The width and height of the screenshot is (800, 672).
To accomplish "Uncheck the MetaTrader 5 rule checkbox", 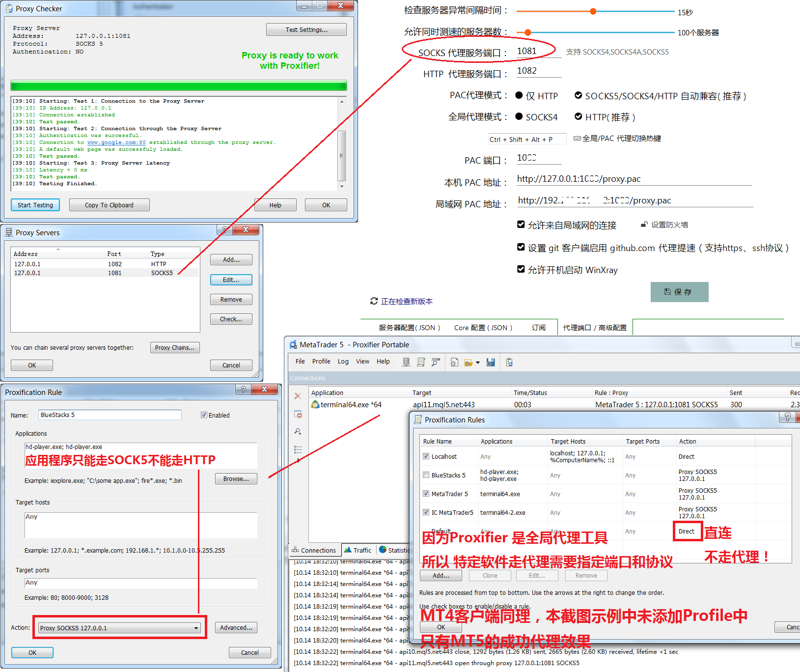I will pos(426,494).
